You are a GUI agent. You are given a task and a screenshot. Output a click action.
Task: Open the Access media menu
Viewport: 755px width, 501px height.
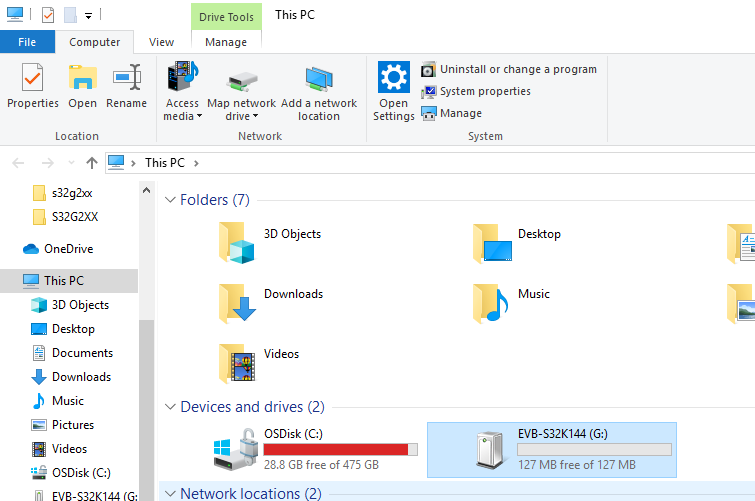click(x=182, y=90)
